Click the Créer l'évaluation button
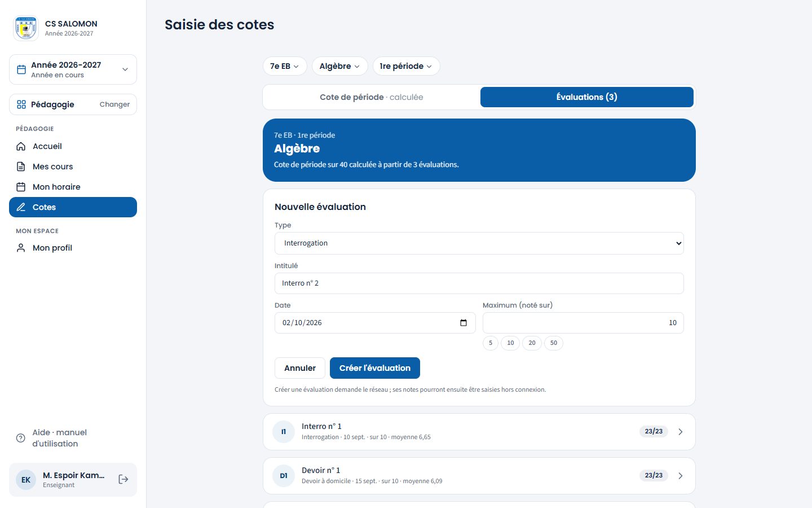Image resolution: width=812 pixels, height=508 pixels. pyautogui.click(x=375, y=368)
